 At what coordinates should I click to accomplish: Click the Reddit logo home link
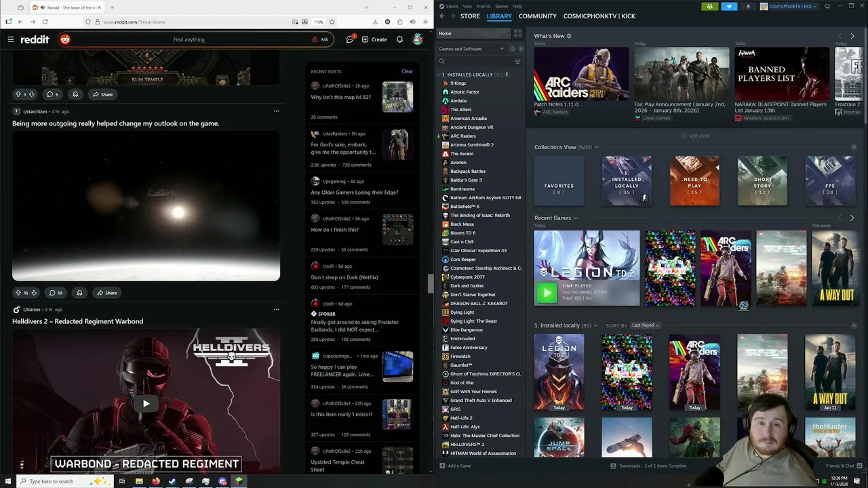tap(35, 39)
